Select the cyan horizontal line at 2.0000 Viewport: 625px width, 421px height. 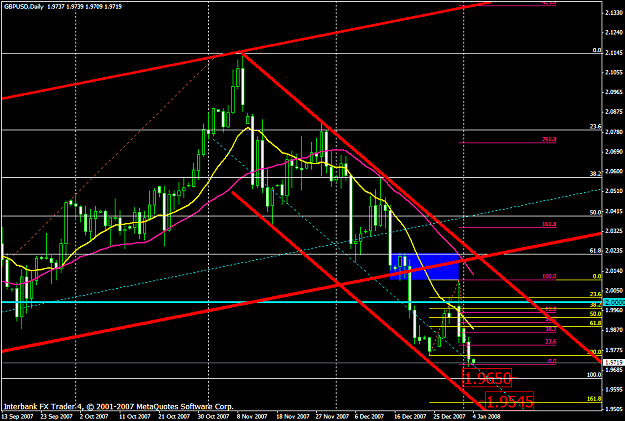301,302
